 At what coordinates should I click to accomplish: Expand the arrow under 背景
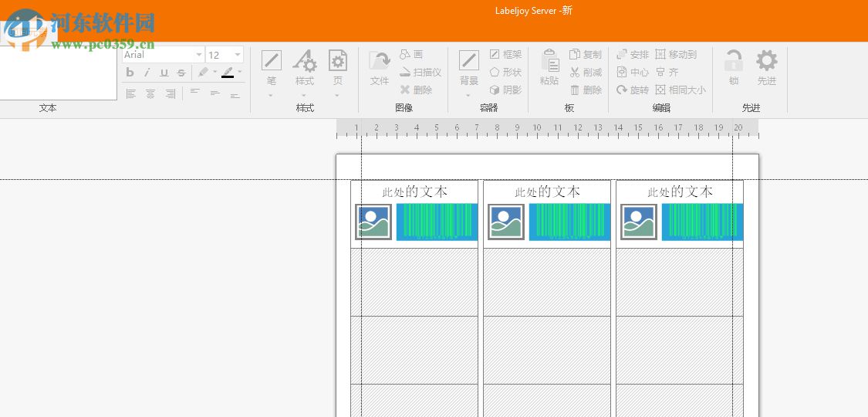click(469, 95)
